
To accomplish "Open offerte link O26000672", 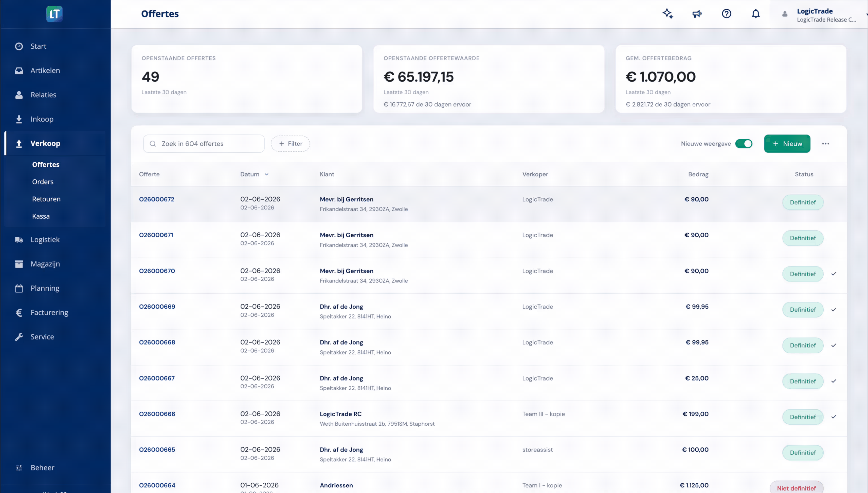I will coord(156,199).
